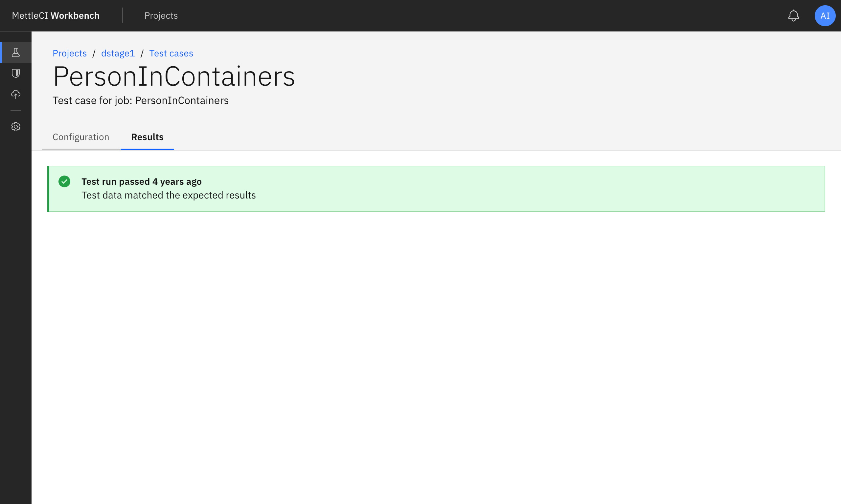Open the Projects breadcrumb link
The image size is (841, 504).
tap(69, 53)
